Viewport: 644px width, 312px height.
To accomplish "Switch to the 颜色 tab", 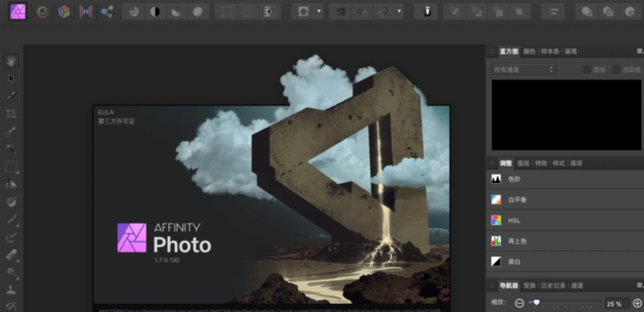I will tap(529, 51).
